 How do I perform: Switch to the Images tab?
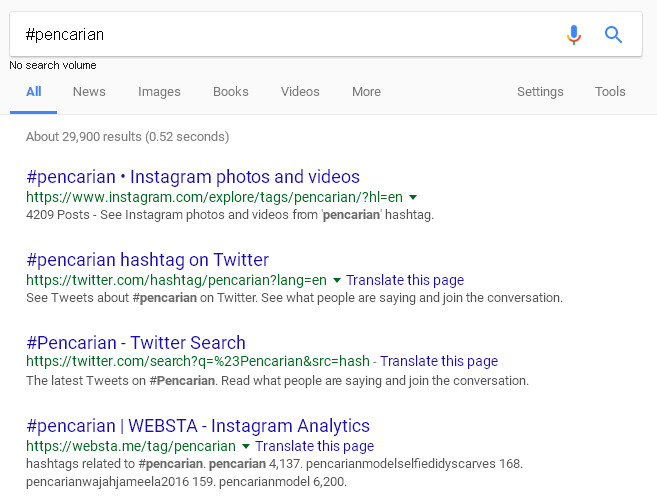(159, 92)
